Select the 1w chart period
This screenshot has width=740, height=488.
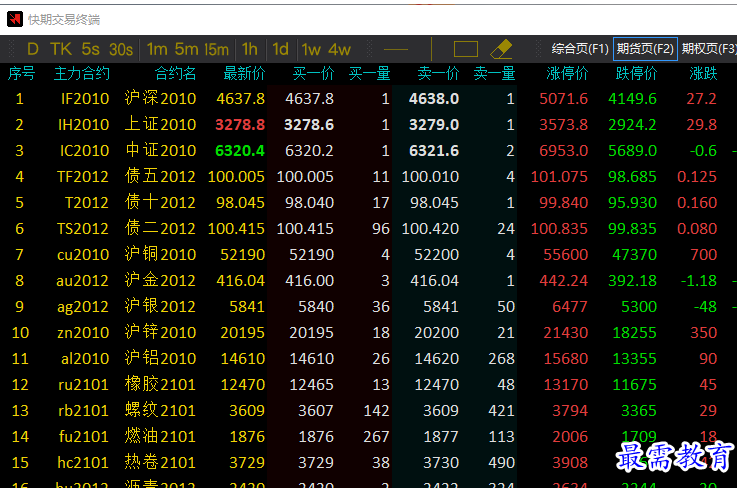(x=311, y=49)
